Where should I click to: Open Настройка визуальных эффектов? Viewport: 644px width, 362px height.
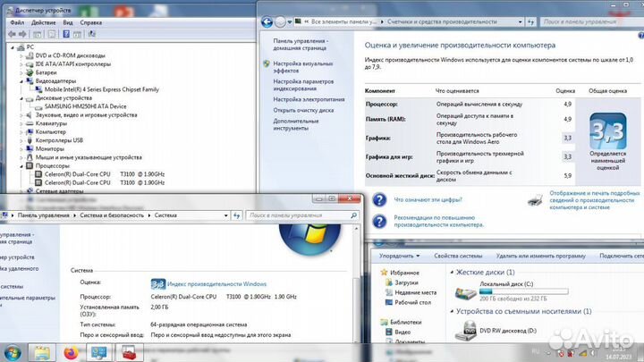303,67
